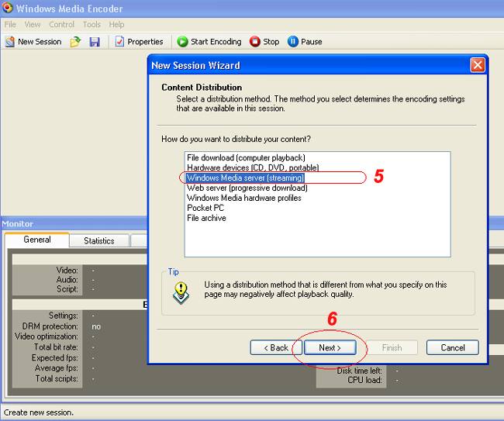The image size is (504, 421).
Task: Select the General tab in Monitor
Action: (x=36, y=240)
